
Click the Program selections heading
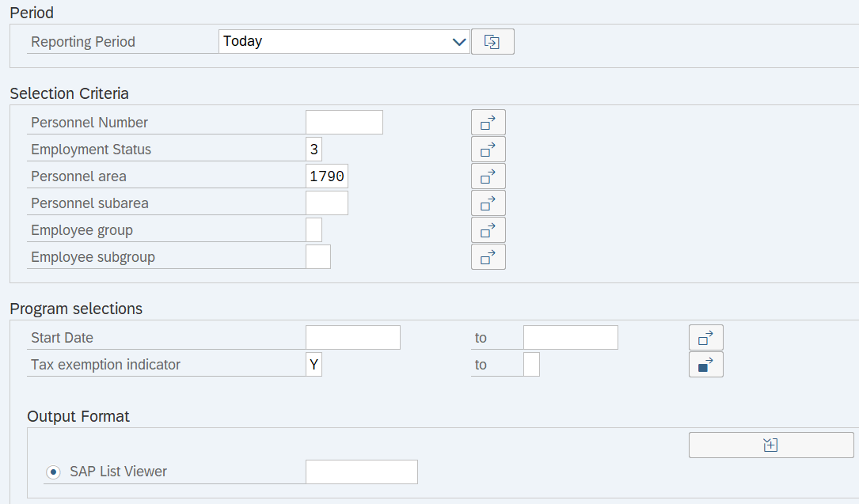pyautogui.click(x=75, y=309)
